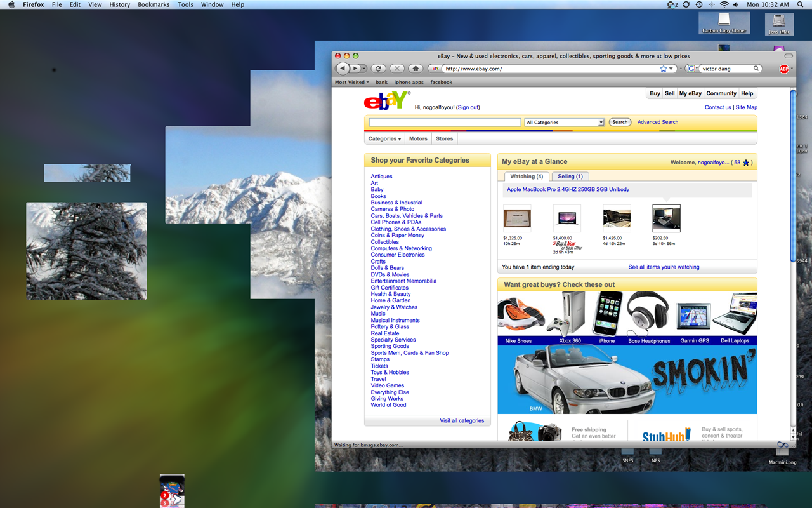Click the Wi-Fi status icon in the menu bar
This screenshot has height=508, width=812.
[724, 4]
